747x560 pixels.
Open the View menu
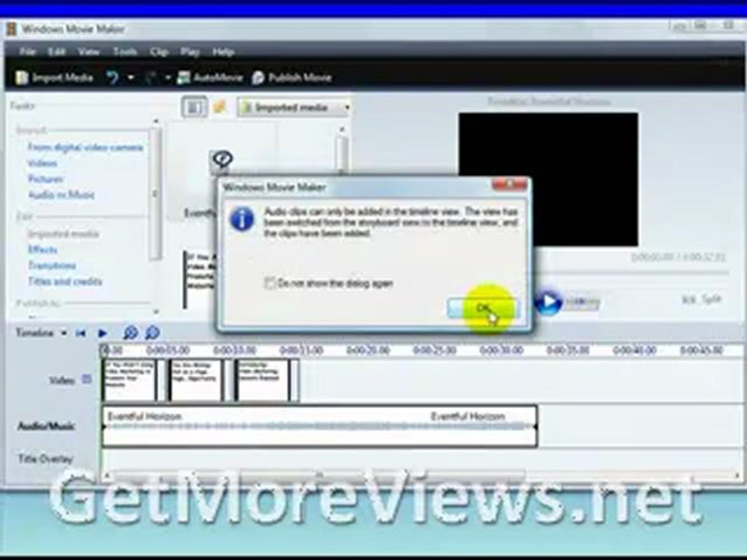tap(89, 51)
